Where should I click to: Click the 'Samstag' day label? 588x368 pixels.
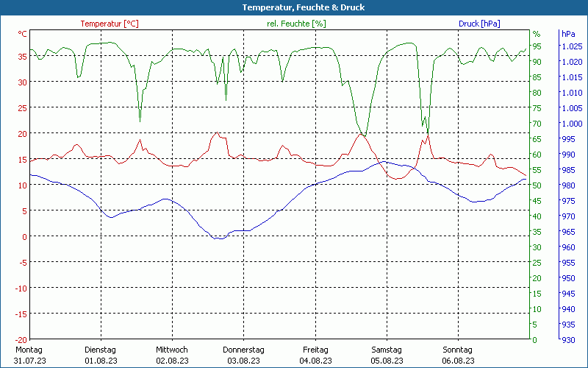point(387,350)
